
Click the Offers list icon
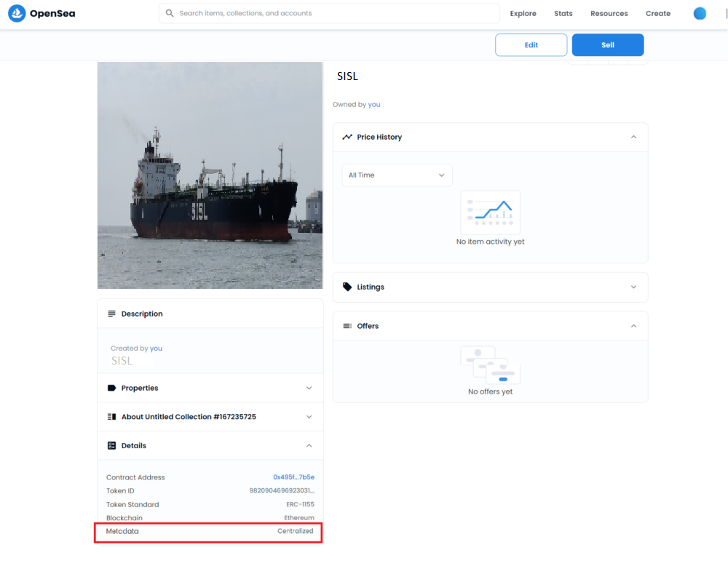[347, 326]
